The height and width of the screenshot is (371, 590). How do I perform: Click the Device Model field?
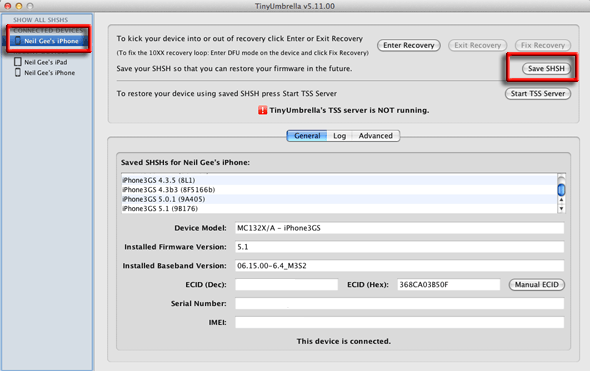(x=400, y=228)
